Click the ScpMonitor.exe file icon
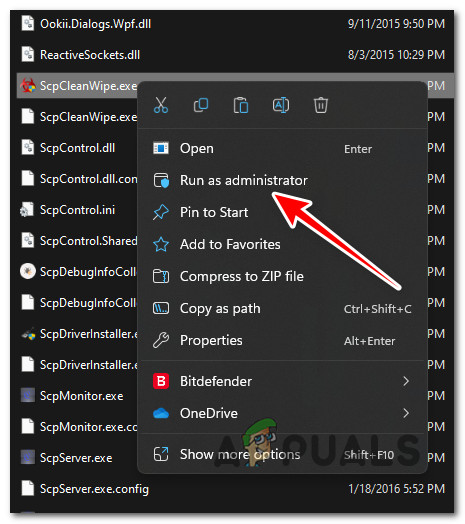 [x=27, y=395]
